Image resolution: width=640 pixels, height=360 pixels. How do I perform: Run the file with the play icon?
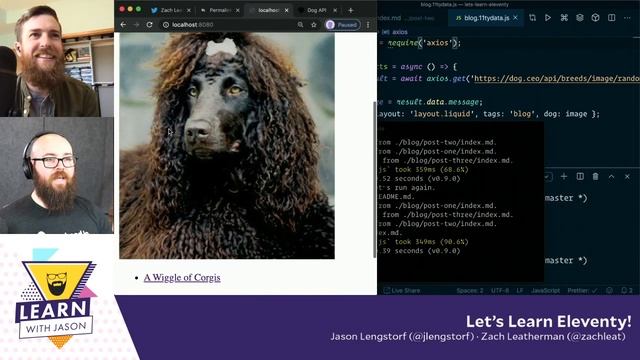(548, 18)
